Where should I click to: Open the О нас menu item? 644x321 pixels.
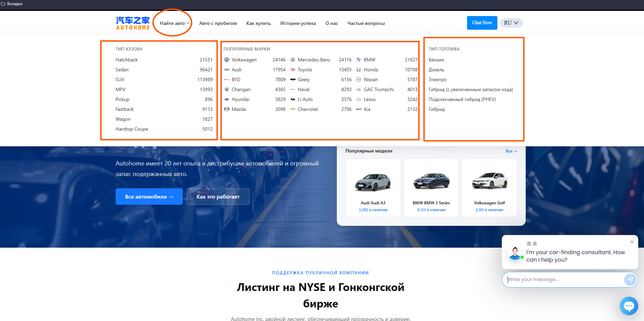coord(332,23)
